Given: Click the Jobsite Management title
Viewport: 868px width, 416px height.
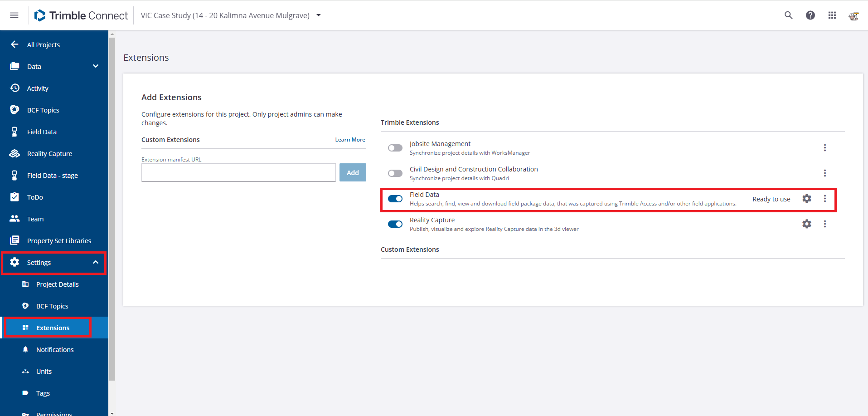Looking at the screenshot, I should 440,144.
